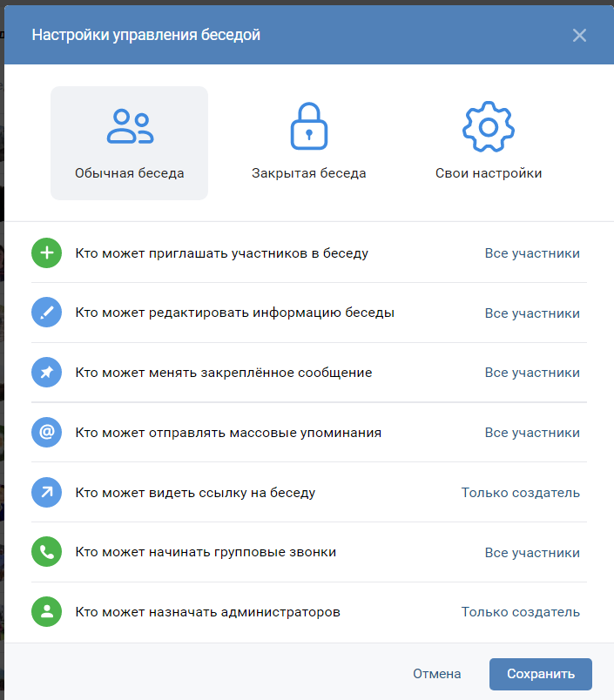Select the Закрытая беседа preset
The height and width of the screenshot is (700, 614).
click(309, 143)
